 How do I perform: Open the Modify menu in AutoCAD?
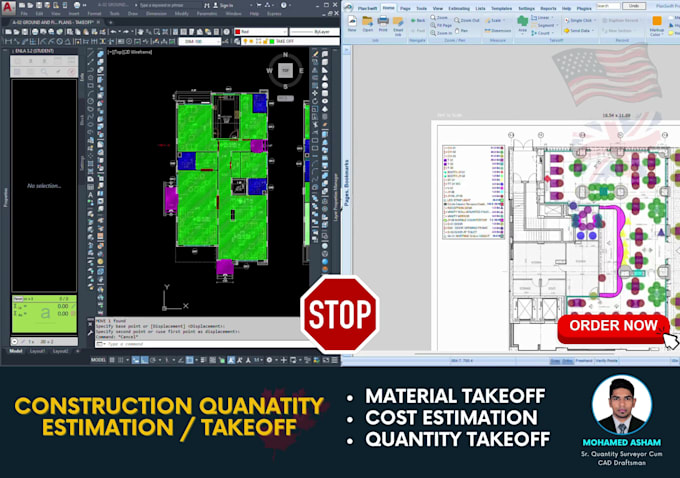point(182,14)
